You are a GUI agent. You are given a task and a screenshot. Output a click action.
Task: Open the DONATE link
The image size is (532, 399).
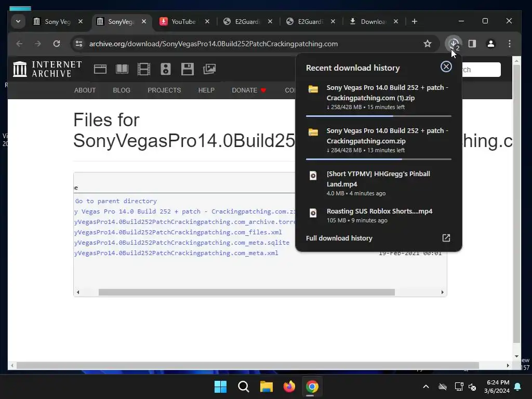pos(249,90)
